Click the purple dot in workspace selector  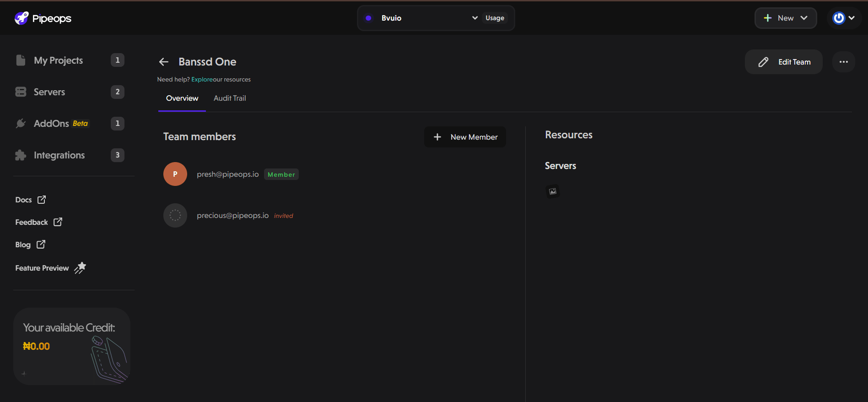click(x=368, y=18)
